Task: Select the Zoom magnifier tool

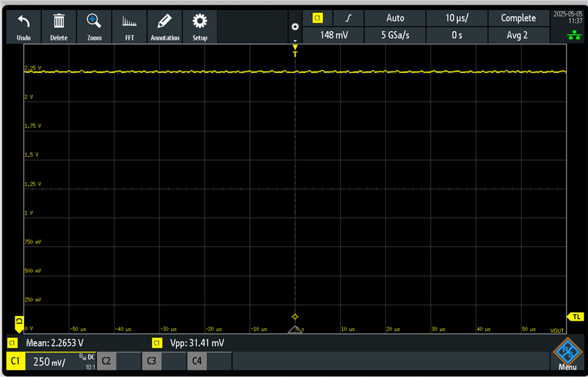Action: tap(94, 26)
